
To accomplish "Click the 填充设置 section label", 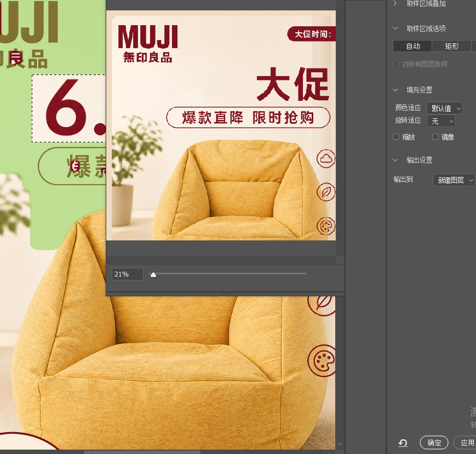I will point(419,90).
